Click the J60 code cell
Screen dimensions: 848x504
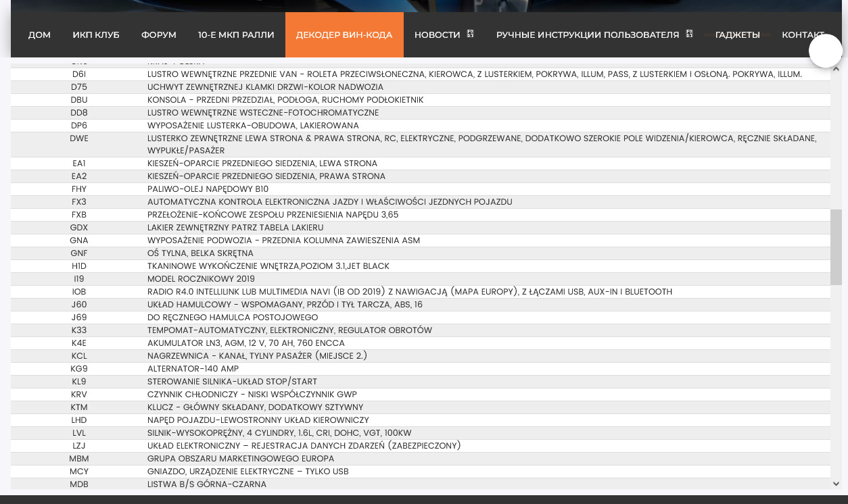(x=79, y=305)
